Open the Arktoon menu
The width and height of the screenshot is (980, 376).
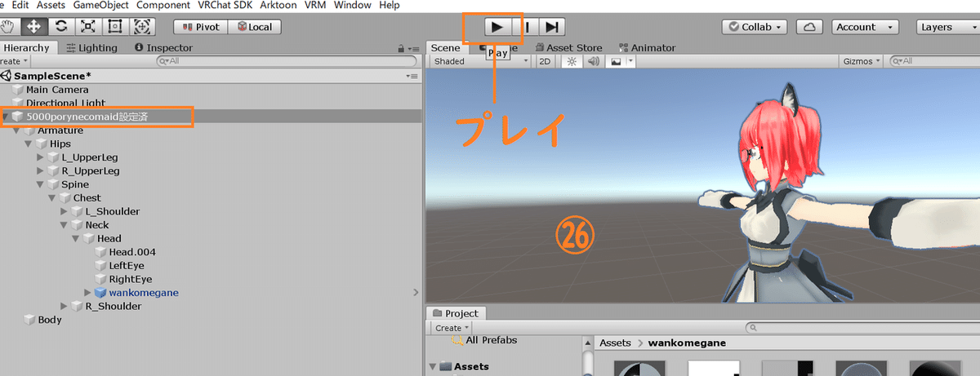279,5
